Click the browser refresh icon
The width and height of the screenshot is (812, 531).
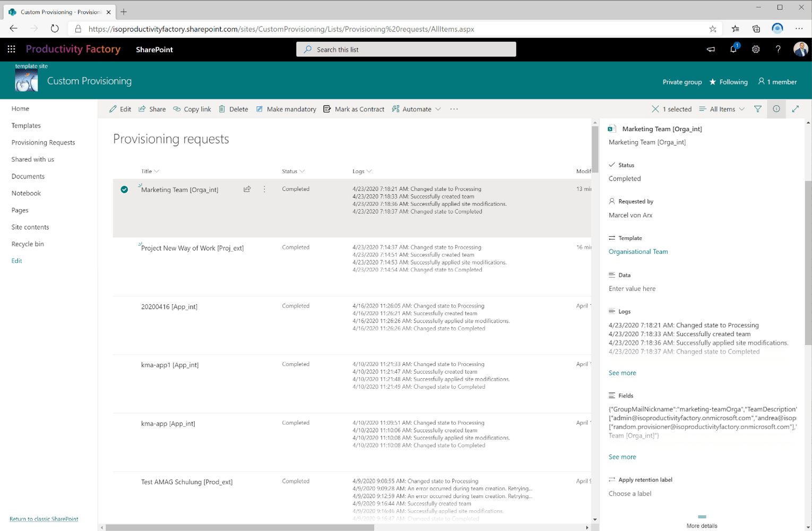55,29
